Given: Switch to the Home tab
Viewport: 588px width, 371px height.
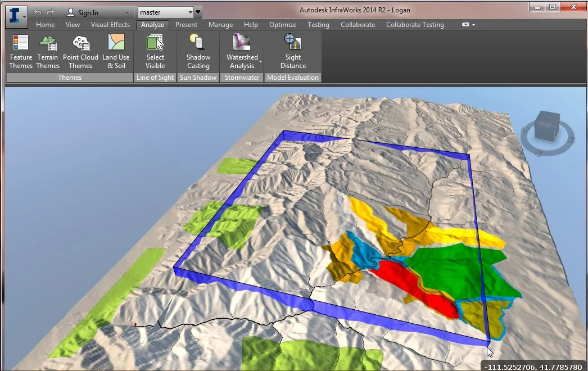Looking at the screenshot, I should click(x=46, y=25).
